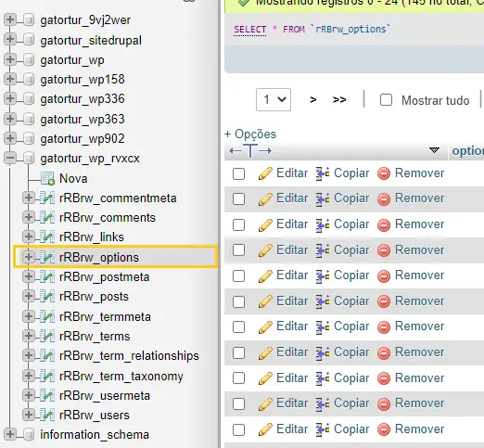484x448 pixels.
Task: Click the database icon beside gatortur_wp363
Action: coord(29,119)
